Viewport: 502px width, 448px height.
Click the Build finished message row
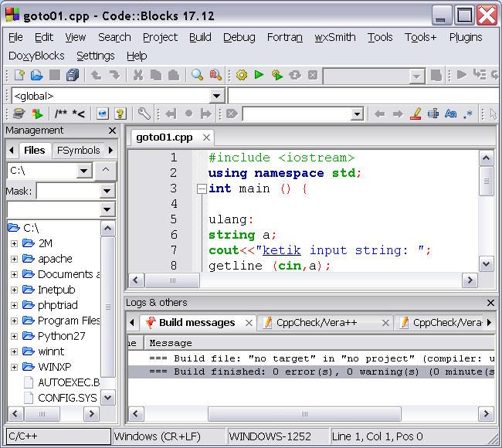(x=311, y=372)
